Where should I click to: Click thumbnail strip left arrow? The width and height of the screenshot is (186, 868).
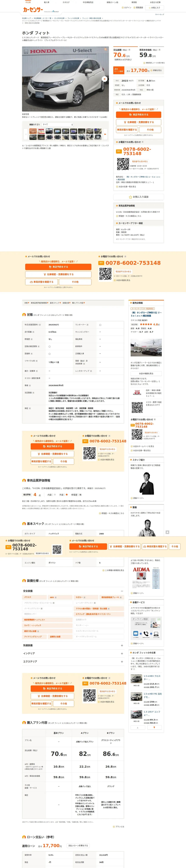click(26, 134)
